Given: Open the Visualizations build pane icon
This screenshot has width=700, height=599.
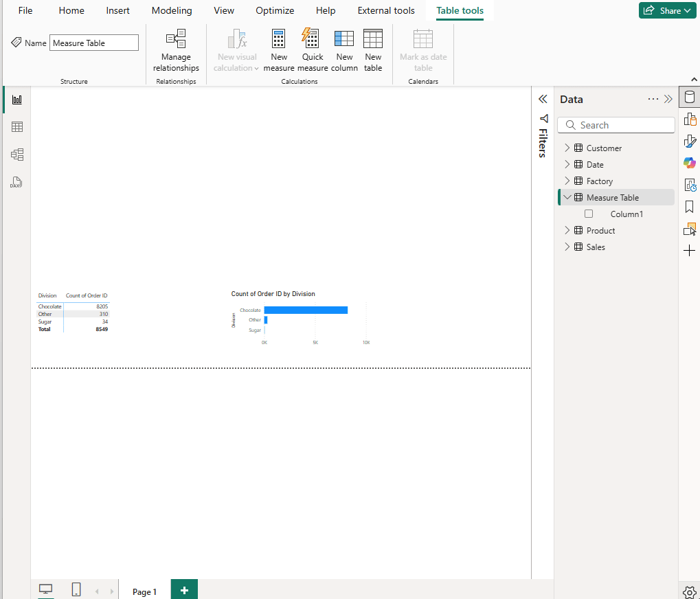Looking at the screenshot, I should coord(690,119).
